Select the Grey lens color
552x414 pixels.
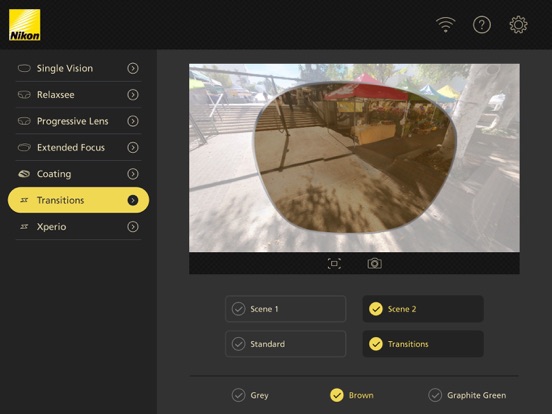250,395
